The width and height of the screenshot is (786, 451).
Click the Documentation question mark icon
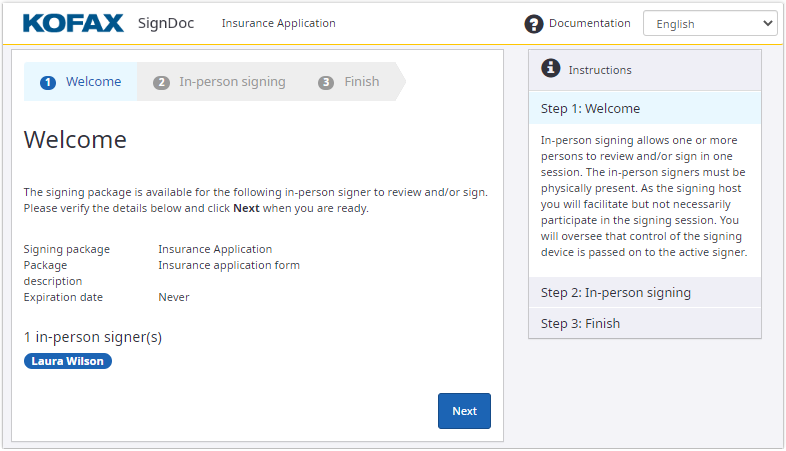(534, 24)
